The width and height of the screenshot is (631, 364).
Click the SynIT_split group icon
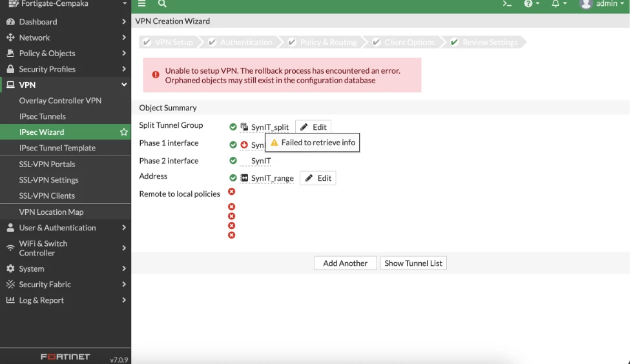click(x=244, y=126)
